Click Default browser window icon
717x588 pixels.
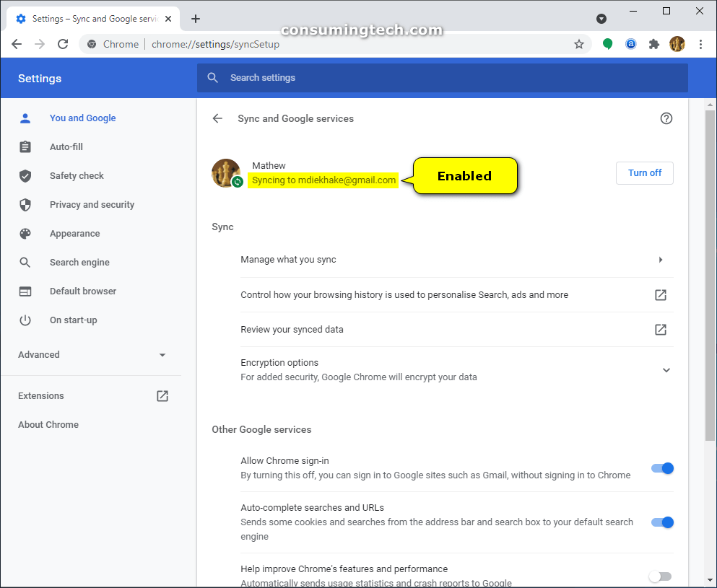click(x=25, y=291)
